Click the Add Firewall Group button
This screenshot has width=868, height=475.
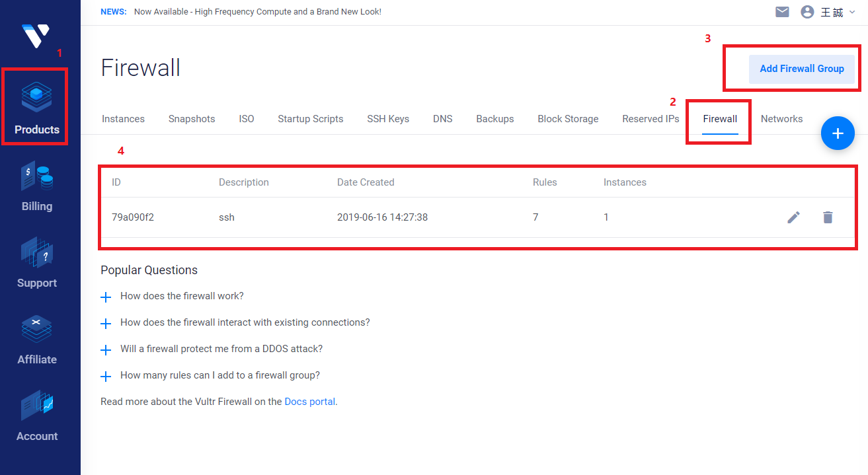(801, 69)
